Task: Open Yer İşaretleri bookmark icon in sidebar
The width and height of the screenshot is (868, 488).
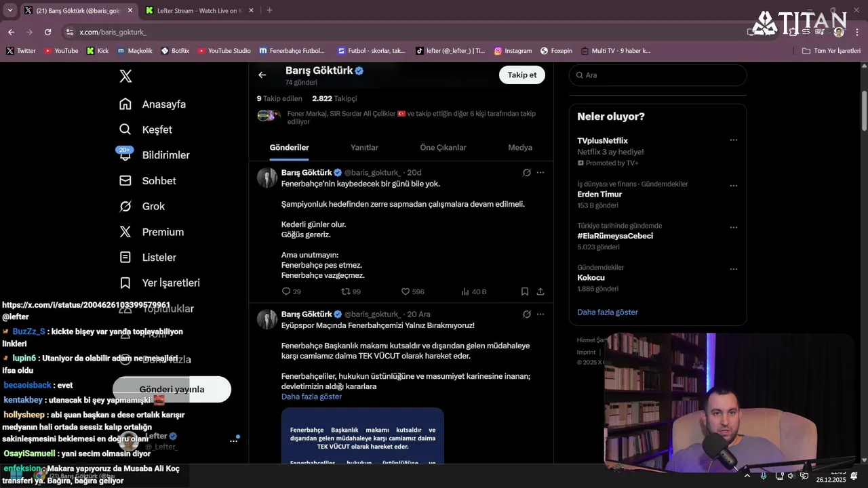Action: (125, 283)
